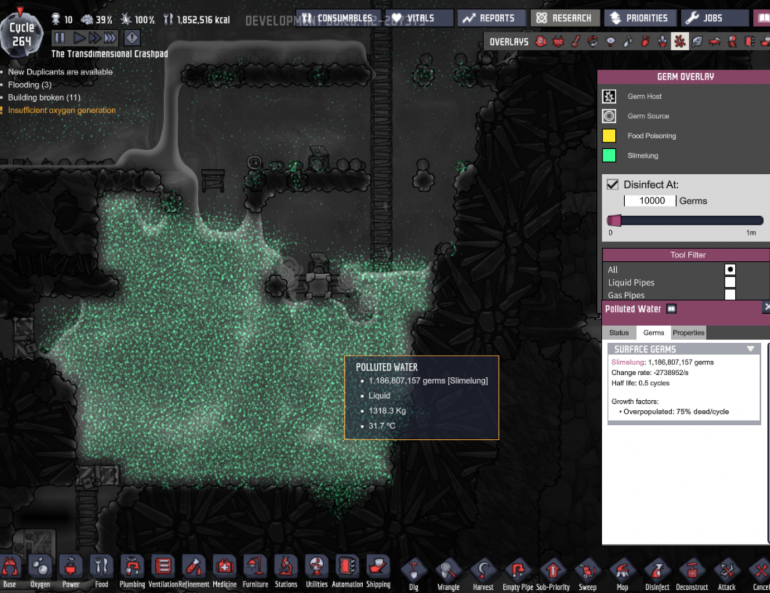
Task: Open the Vitals menu
Action: point(419,18)
